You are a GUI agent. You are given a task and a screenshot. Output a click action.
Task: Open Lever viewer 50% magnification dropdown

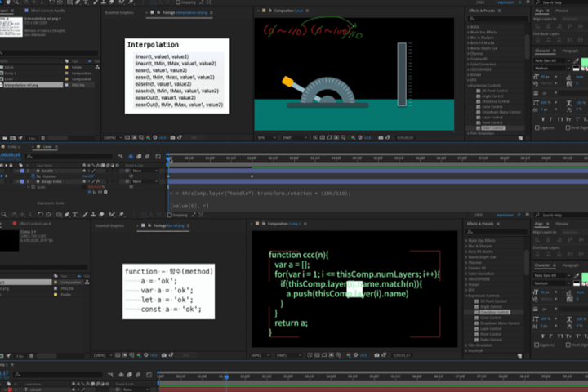click(266, 138)
